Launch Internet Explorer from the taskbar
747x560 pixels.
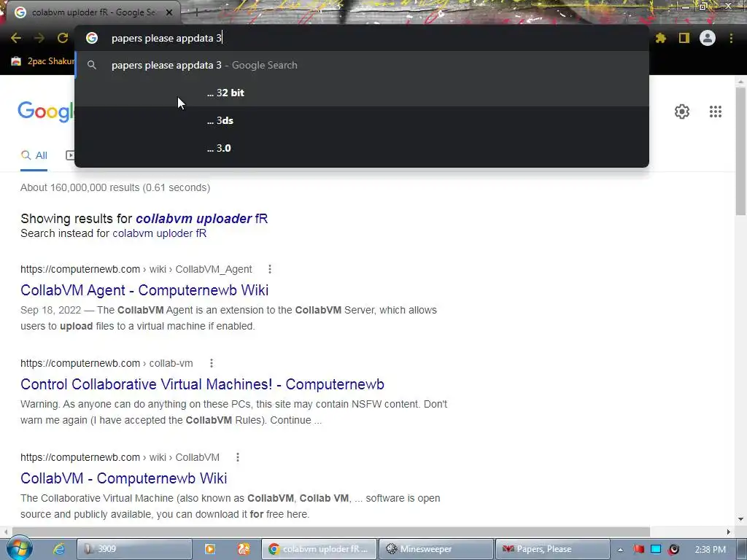58,549
